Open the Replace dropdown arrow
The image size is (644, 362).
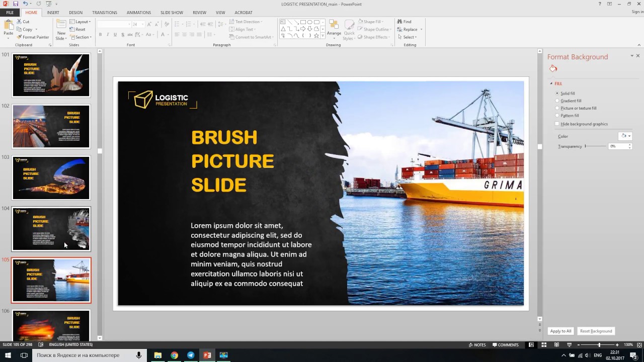[421, 30]
